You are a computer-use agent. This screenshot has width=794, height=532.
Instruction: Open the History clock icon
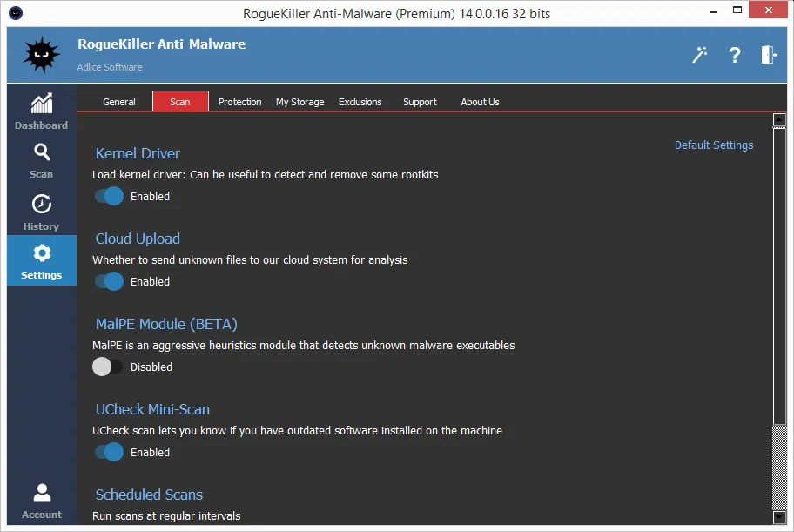click(42, 205)
